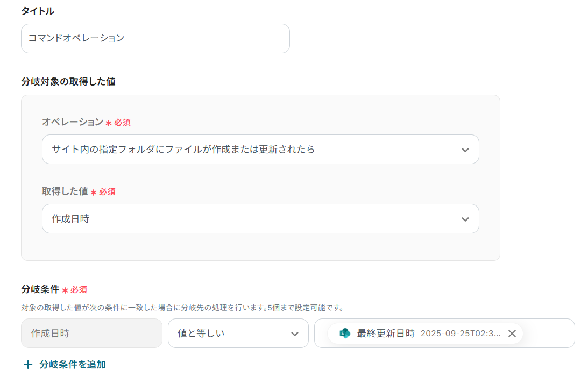Click the chevron arrow of the オペレーション dropdown
Viewport: 588px width, 376px height.
(465, 150)
